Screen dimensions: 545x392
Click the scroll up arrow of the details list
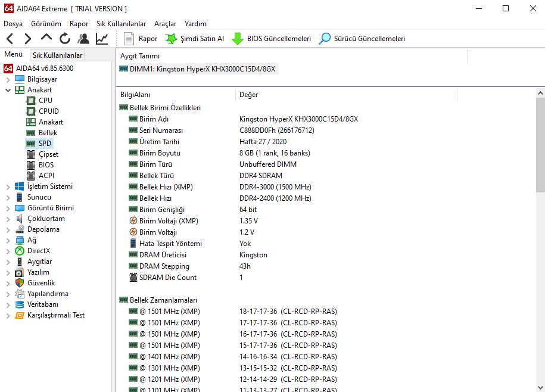[540, 93]
